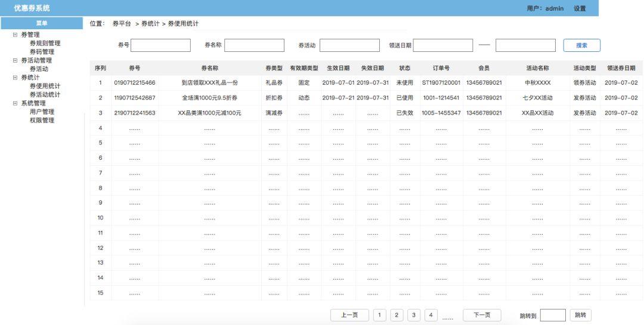Select coupon number 2190712241563
The height and width of the screenshot is (325, 644).
(x=135, y=113)
